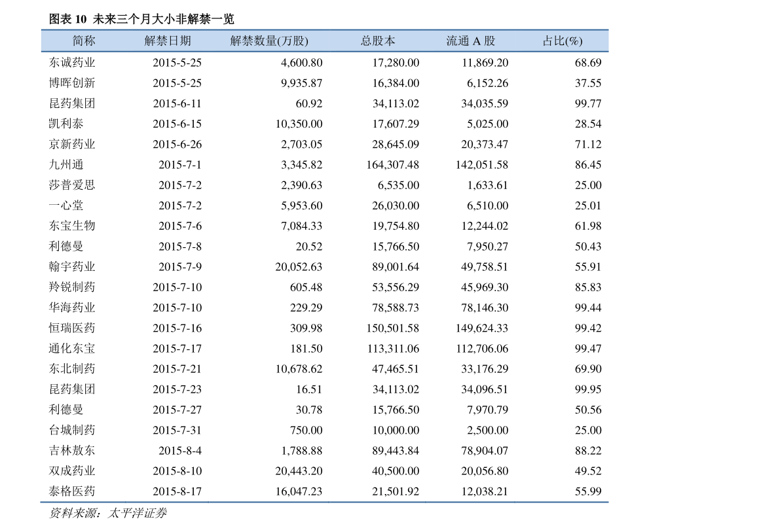Select the company name 羚锐制药
Viewport: 780px width, 532px height.
click(x=72, y=287)
